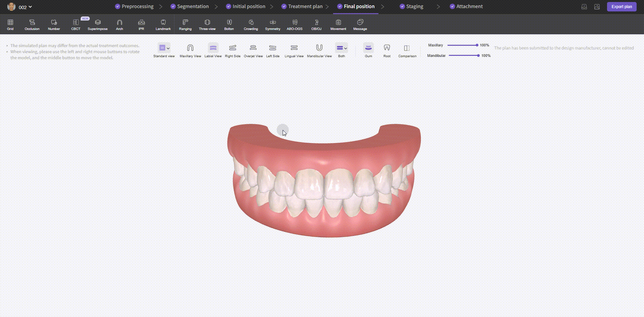Switch to Labial View

(x=213, y=50)
